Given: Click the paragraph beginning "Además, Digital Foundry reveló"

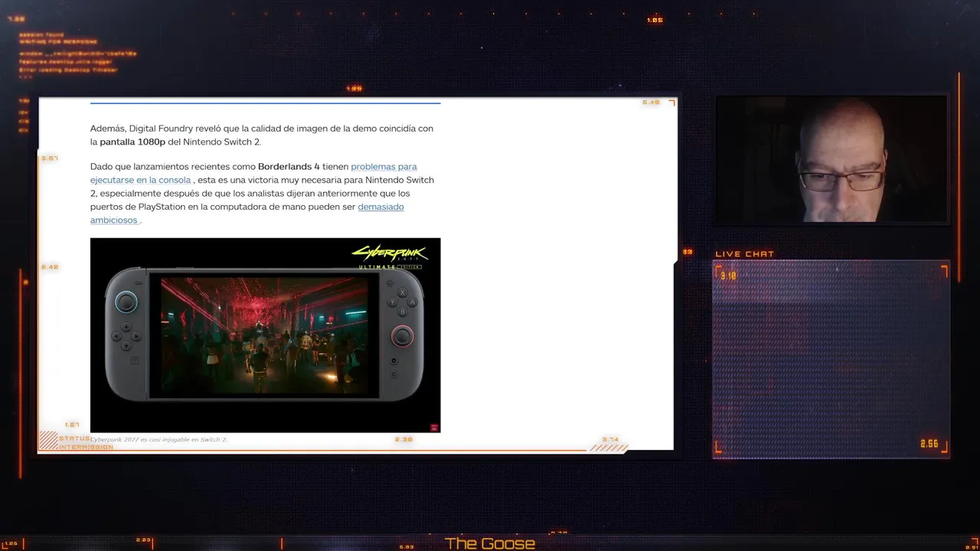Looking at the screenshot, I should tap(262, 135).
